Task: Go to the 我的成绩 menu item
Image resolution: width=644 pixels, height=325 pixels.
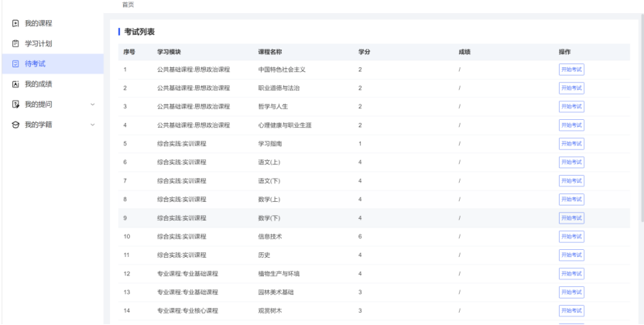Action: 38,84
